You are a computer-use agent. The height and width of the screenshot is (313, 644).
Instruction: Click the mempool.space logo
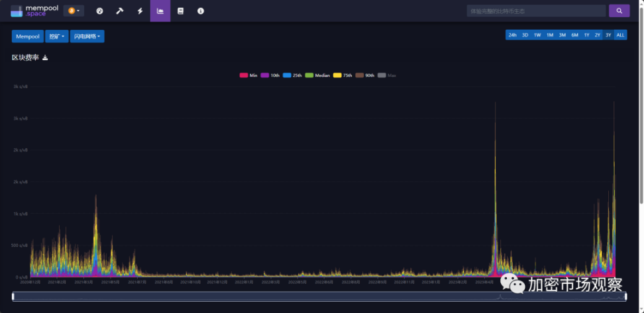(34, 11)
